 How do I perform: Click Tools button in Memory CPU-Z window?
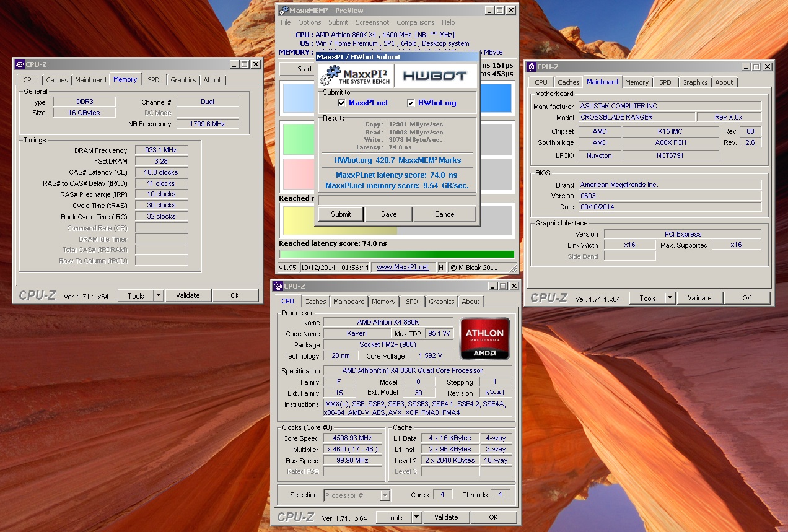(x=136, y=295)
